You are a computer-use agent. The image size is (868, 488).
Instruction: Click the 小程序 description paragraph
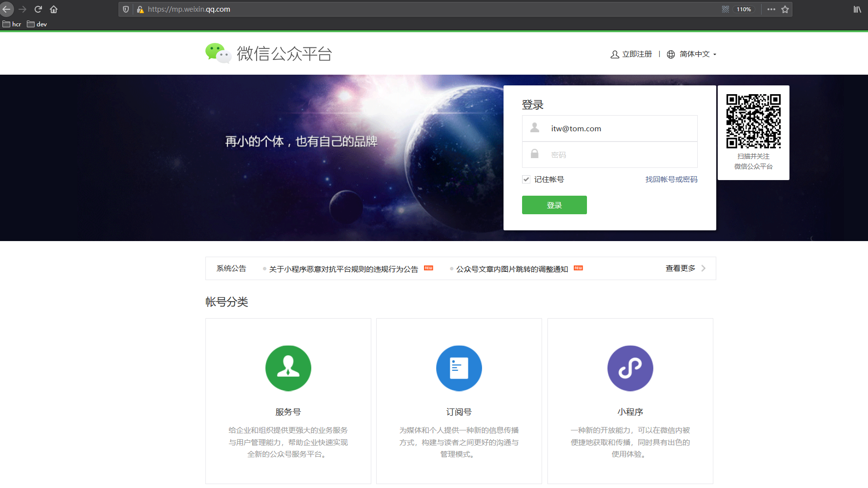pyautogui.click(x=630, y=442)
